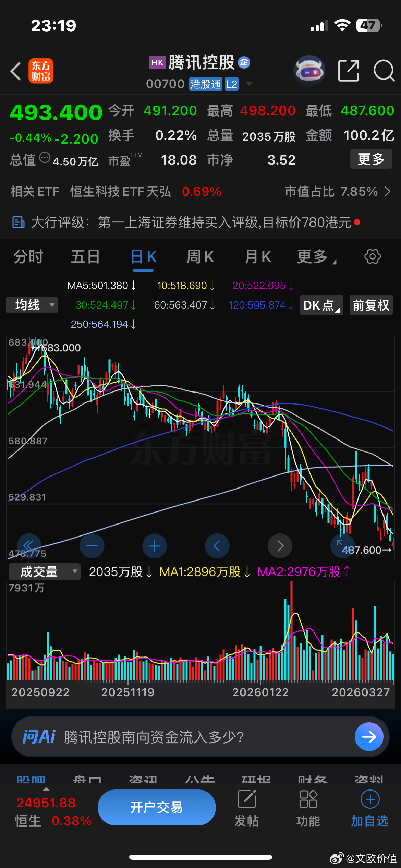Switch to 五日 chart tab
The width and height of the screenshot is (401, 868).
tap(85, 256)
